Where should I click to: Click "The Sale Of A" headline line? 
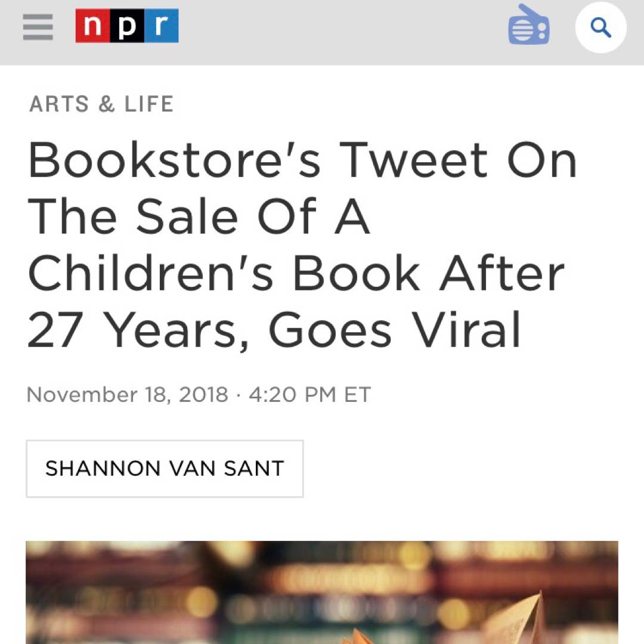click(x=199, y=216)
